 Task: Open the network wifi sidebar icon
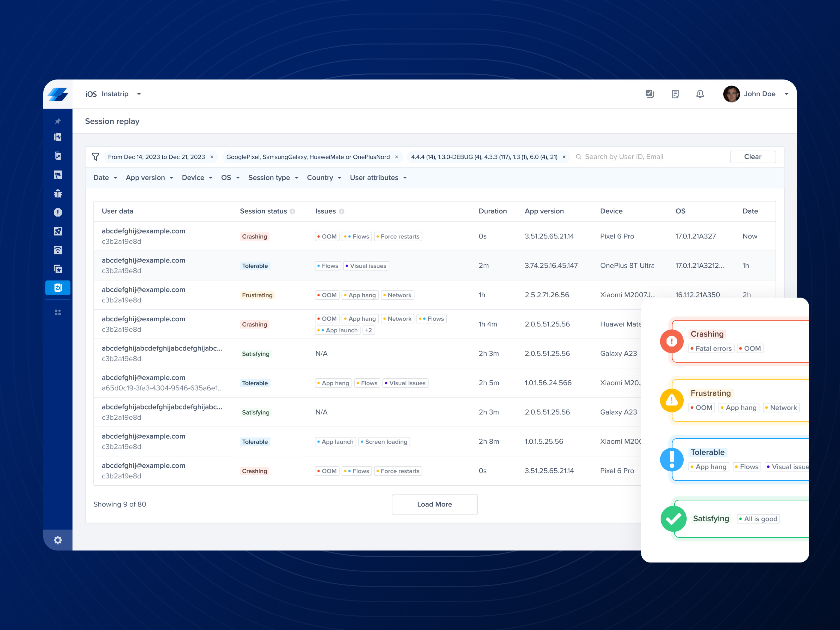(58, 250)
